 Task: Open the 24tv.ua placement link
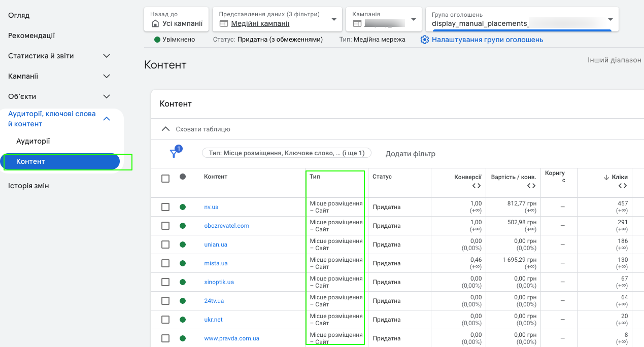214,301
